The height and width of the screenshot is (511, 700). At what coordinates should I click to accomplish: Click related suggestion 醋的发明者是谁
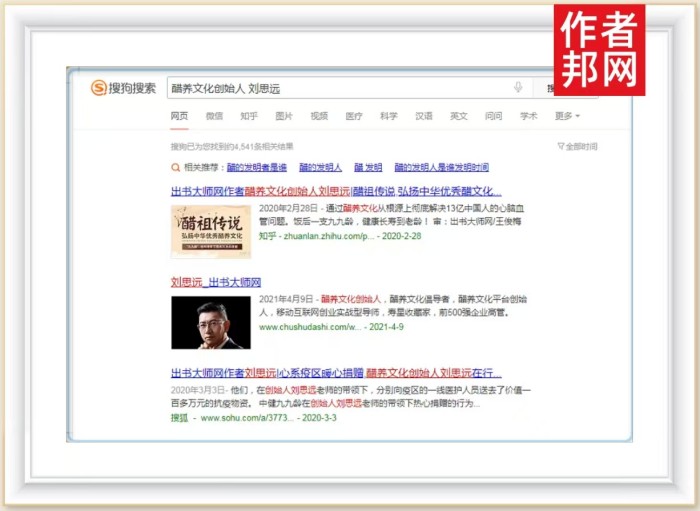click(x=257, y=168)
